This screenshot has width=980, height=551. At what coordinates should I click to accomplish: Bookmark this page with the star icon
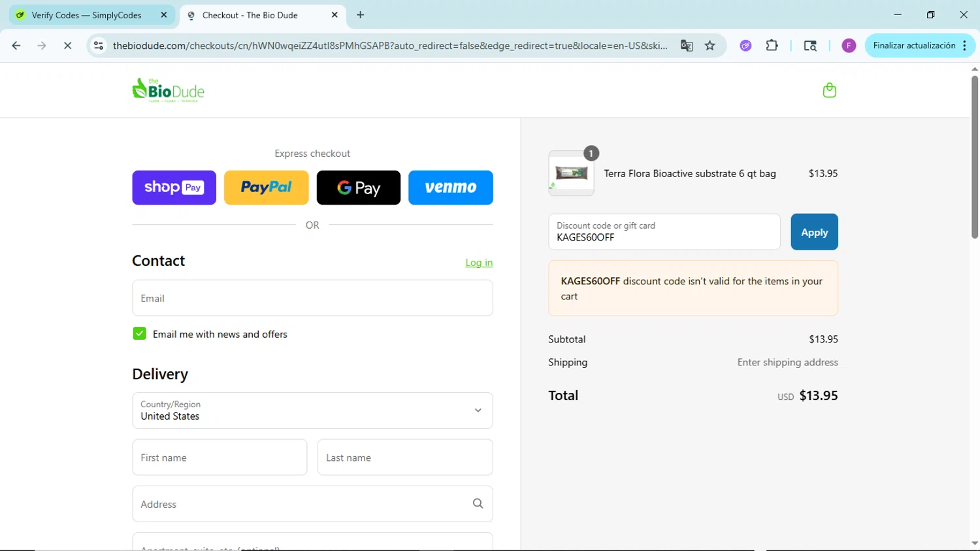pos(710,46)
